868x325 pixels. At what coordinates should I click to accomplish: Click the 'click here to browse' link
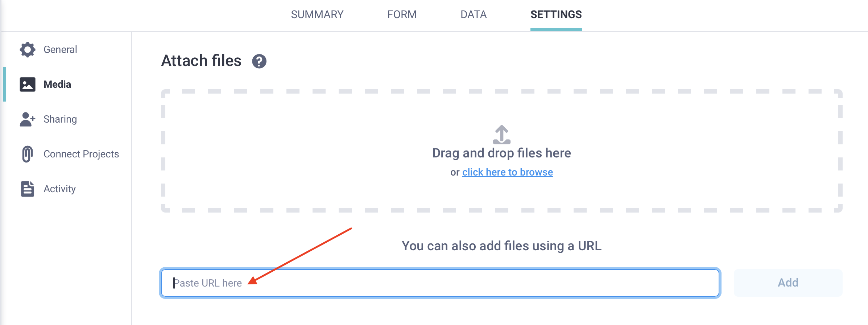[507, 172]
